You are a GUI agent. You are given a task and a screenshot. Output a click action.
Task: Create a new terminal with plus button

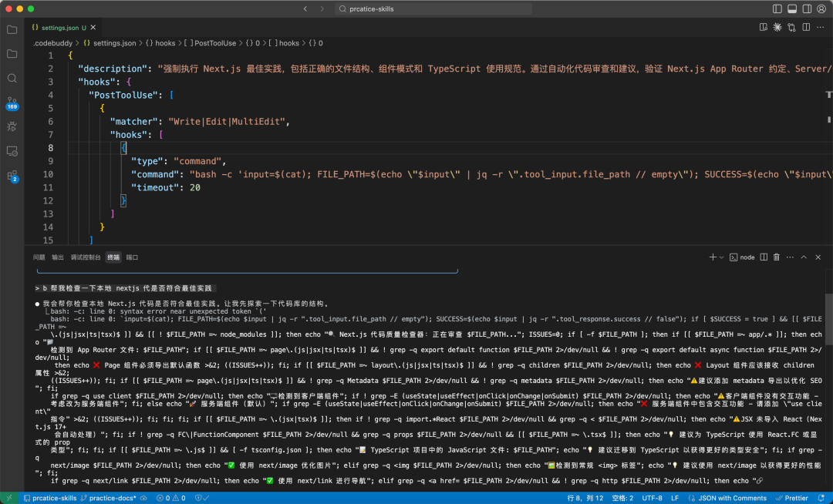click(x=713, y=257)
